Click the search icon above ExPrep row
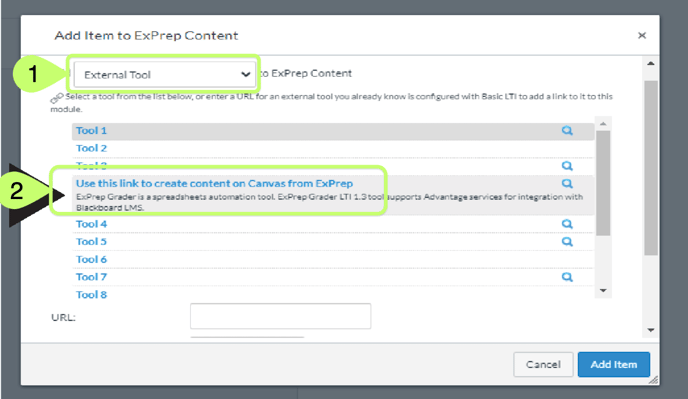 567,166
